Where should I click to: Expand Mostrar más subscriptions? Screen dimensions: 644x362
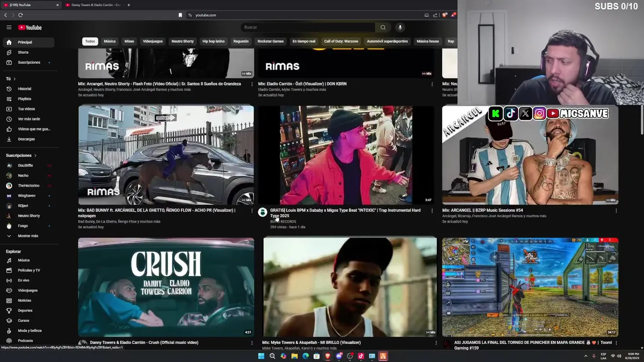click(28, 236)
